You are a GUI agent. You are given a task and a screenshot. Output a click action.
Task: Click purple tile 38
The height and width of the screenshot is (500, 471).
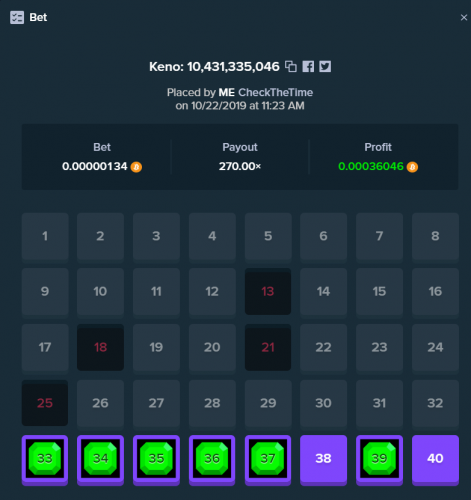point(323,460)
